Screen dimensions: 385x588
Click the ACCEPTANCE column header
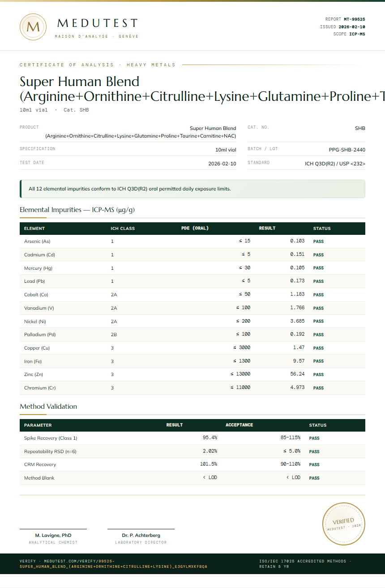pyautogui.click(x=239, y=425)
